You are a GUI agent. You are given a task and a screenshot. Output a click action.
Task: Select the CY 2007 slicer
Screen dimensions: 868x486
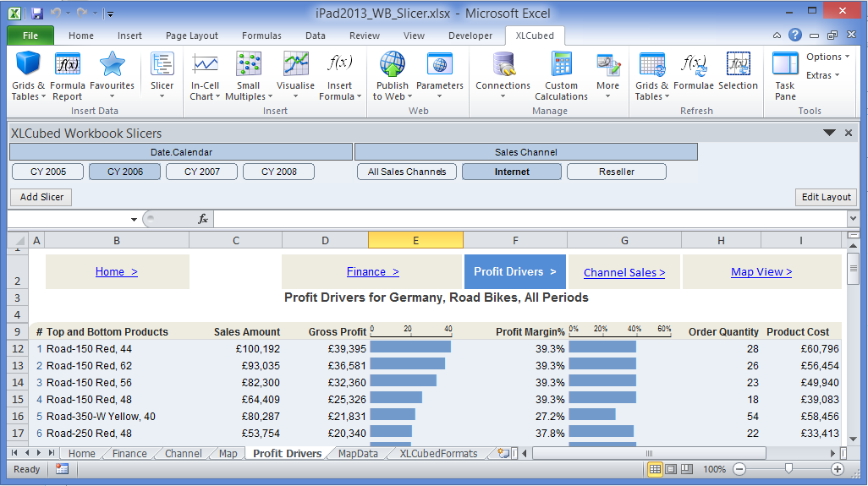(202, 172)
